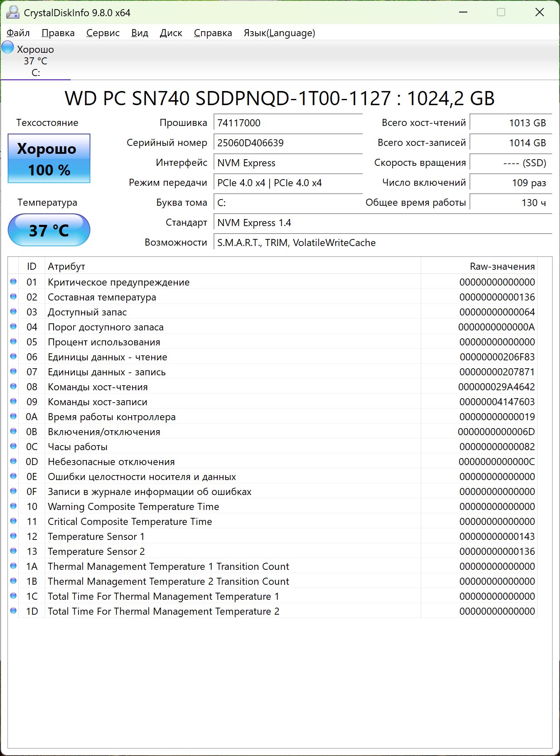Viewport: 560px width, 756px height.
Task: Close the CrystalDiskInfo window
Action: coord(539,12)
